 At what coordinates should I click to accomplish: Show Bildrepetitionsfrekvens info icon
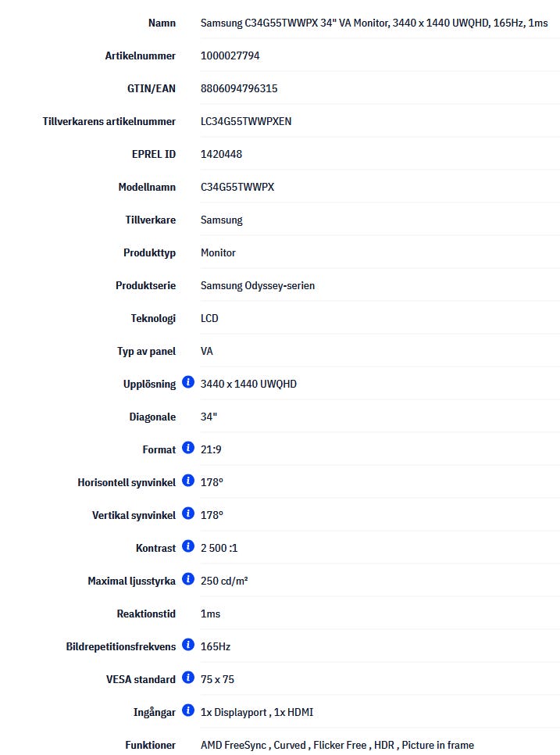coord(188,644)
